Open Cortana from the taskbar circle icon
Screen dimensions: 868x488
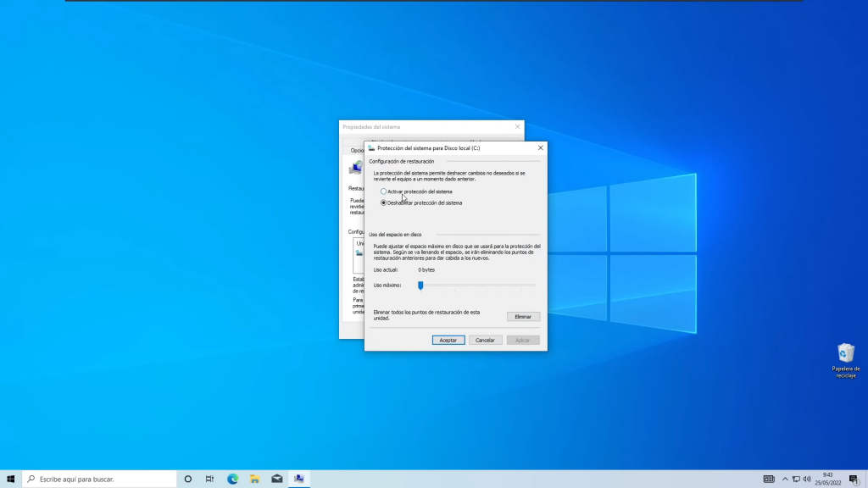188,479
